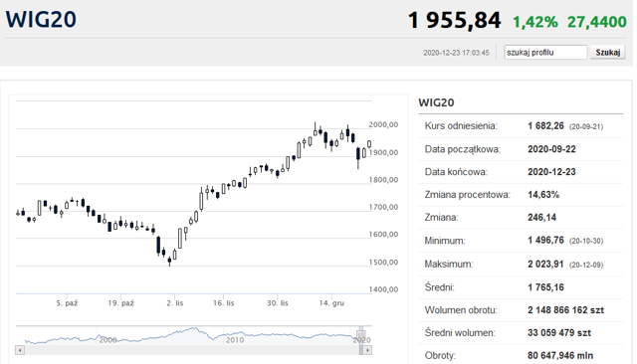Screen dimensions: 637x364
Task: Click the average value 1 765,16
Action: click(x=545, y=287)
